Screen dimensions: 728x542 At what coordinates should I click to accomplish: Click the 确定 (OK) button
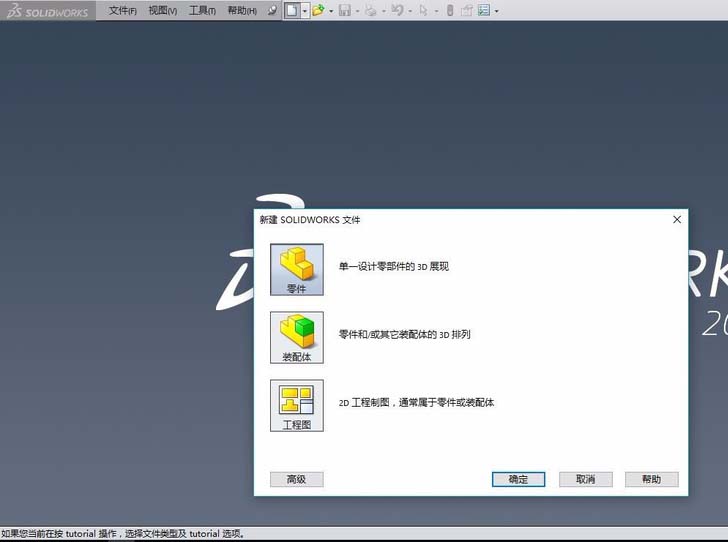518,479
